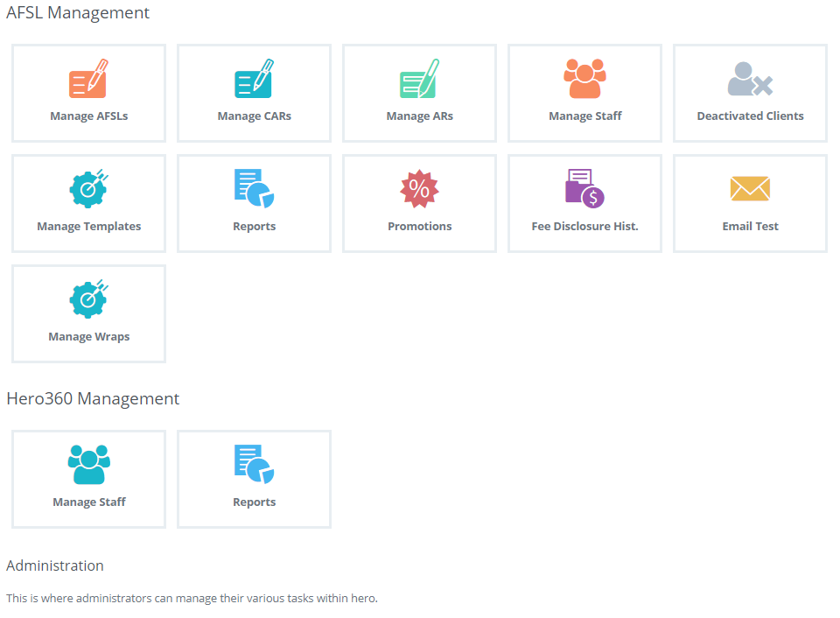Click the yellow envelope Email Test icon
The image size is (840, 618).
tap(750, 188)
